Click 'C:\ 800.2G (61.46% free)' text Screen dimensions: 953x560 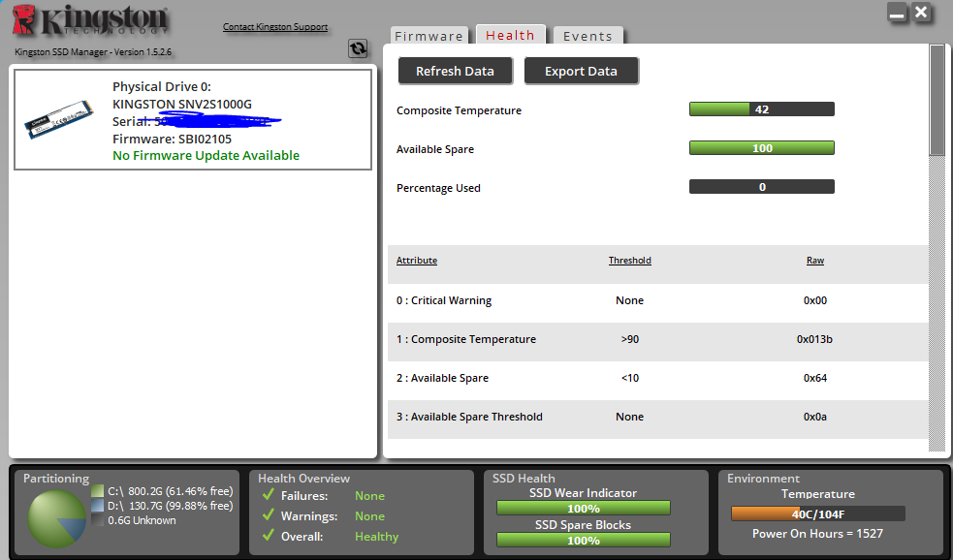point(171,491)
